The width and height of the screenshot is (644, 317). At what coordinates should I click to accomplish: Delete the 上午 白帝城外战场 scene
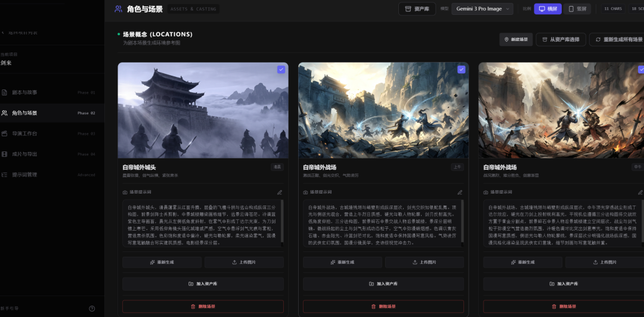pyautogui.click(x=383, y=306)
